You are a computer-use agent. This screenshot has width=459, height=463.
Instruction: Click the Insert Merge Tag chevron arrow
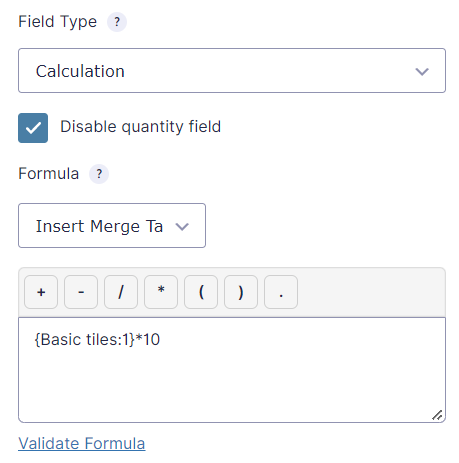(x=182, y=227)
